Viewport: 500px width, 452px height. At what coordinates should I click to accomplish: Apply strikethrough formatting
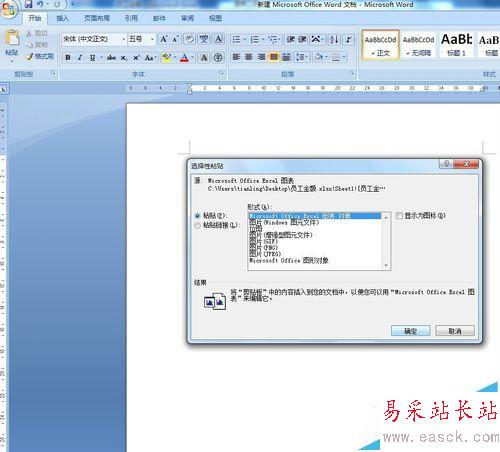coord(111,58)
